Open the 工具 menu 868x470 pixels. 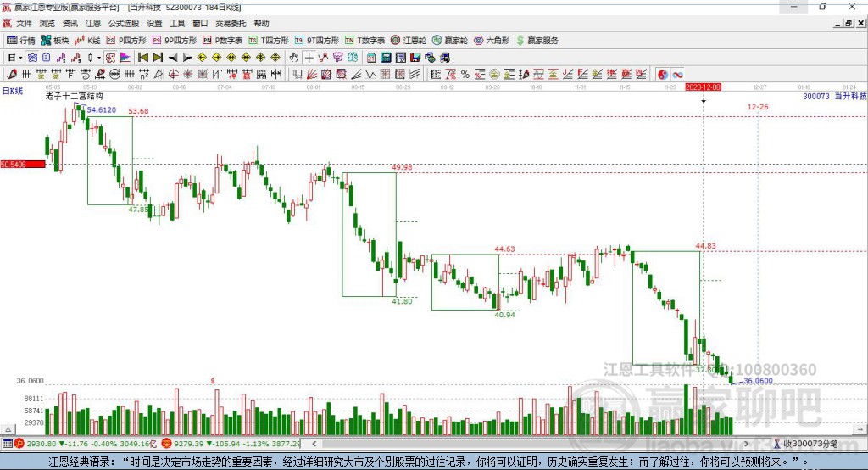point(177,23)
